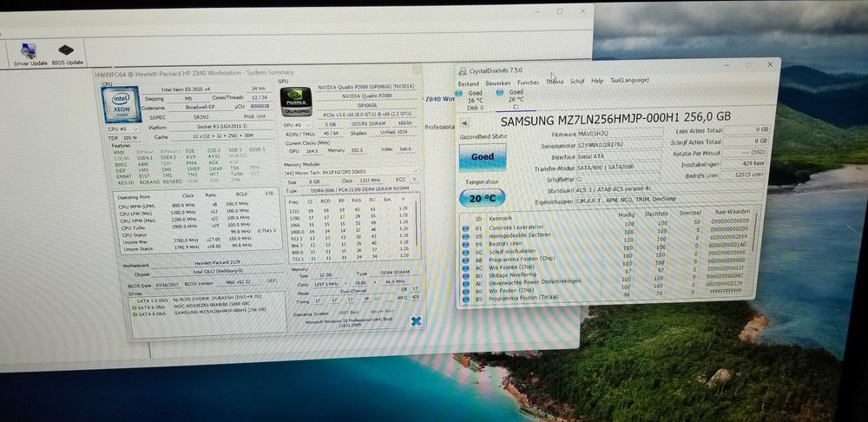This screenshot has height=422, width=868.
Task: Open the Help menu in CrystalDiskInfo
Action: click(x=597, y=81)
